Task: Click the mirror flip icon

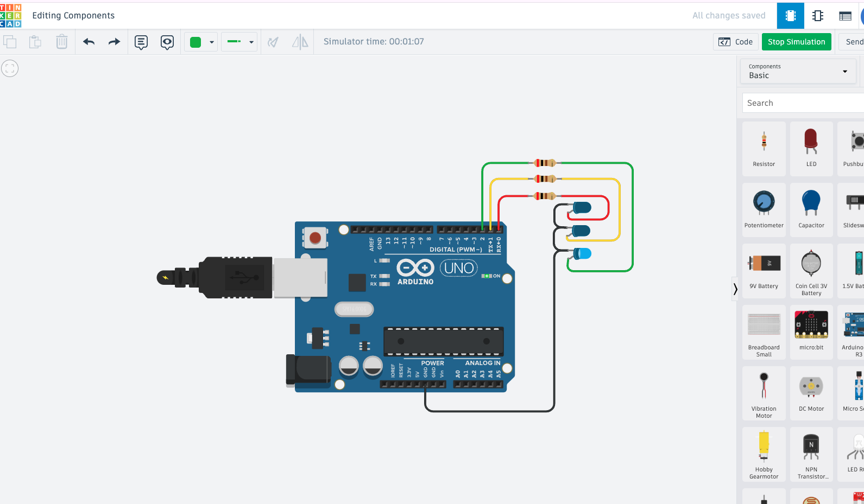Action: 300,42
